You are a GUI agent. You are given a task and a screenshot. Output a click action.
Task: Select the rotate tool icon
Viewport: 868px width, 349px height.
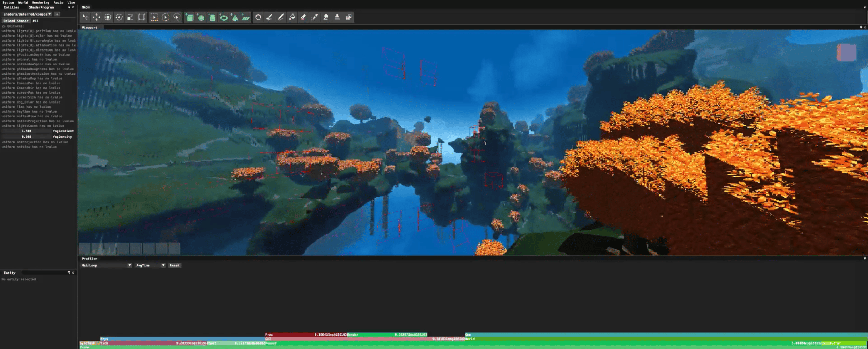pos(119,17)
